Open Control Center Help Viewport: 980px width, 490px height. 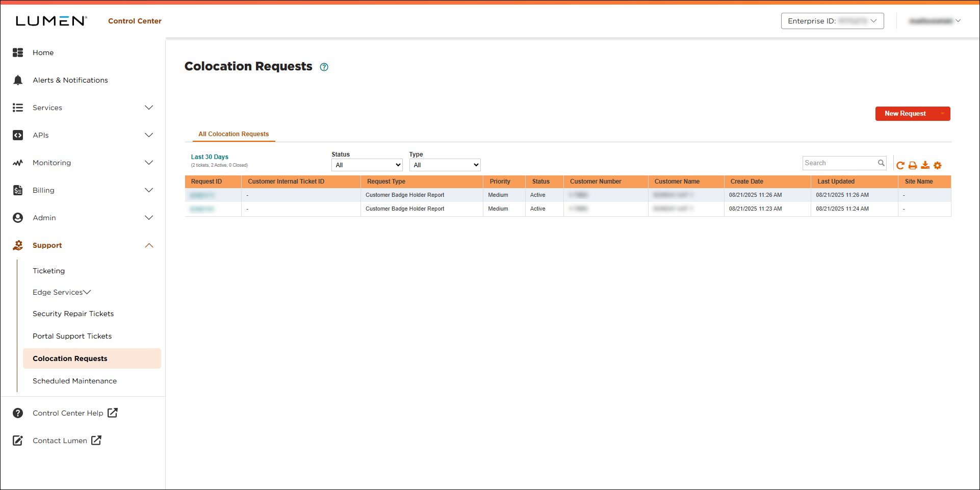(67, 413)
